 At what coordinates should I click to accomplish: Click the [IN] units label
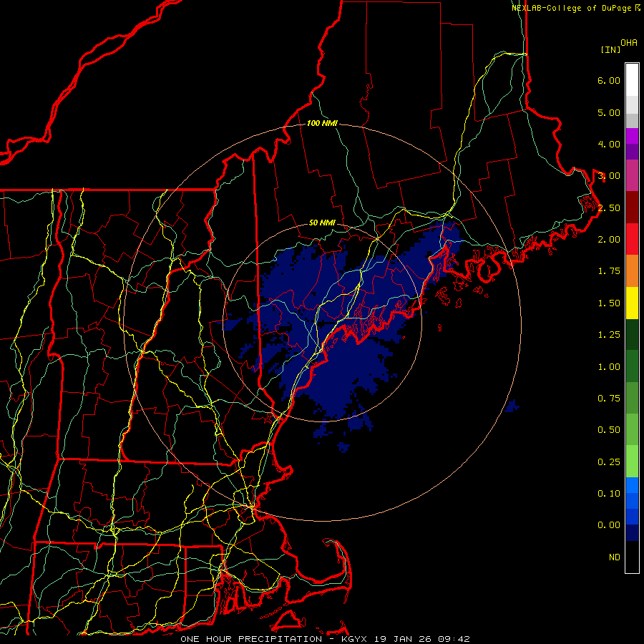point(610,49)
